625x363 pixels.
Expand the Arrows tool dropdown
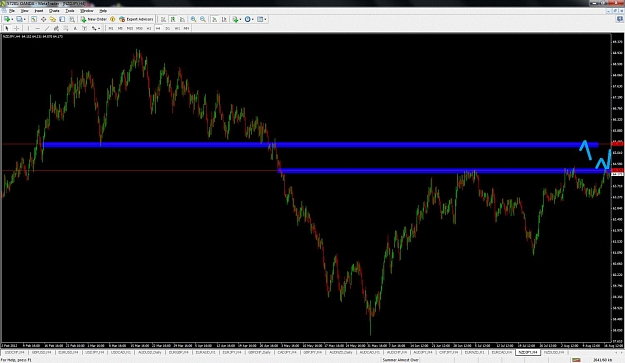click(x=99, y=28)
